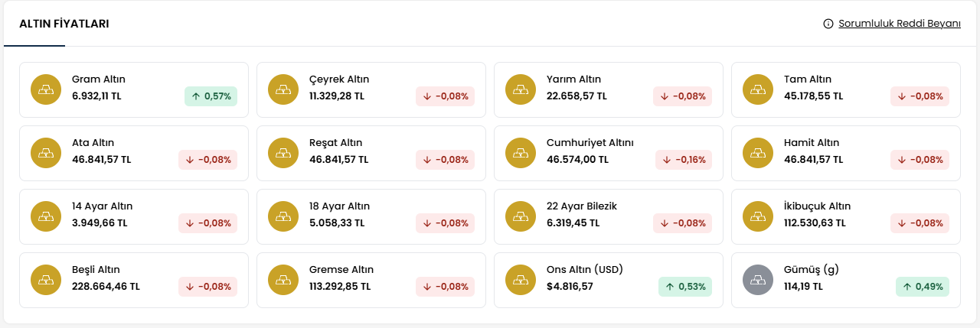Click the Cumhuriyet Altını -0,16% badge
Viewport: 980px width, 328px height.
coord(684,160)
